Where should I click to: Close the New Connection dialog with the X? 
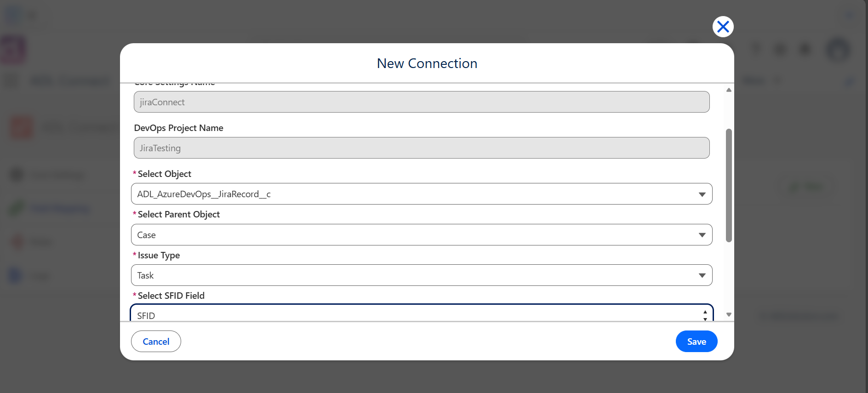tap(723, 27)
